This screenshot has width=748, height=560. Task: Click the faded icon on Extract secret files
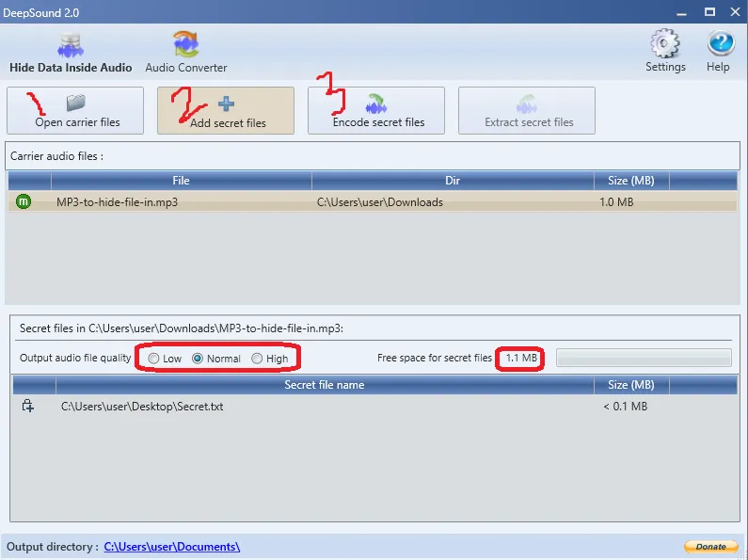(x=527, y=104)
